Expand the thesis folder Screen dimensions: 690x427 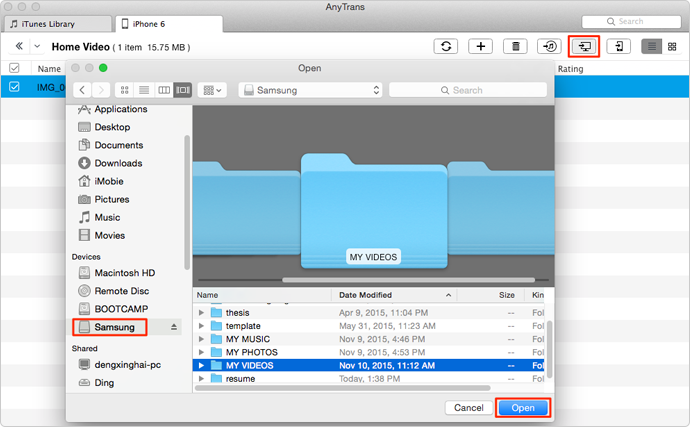[201, 313]
